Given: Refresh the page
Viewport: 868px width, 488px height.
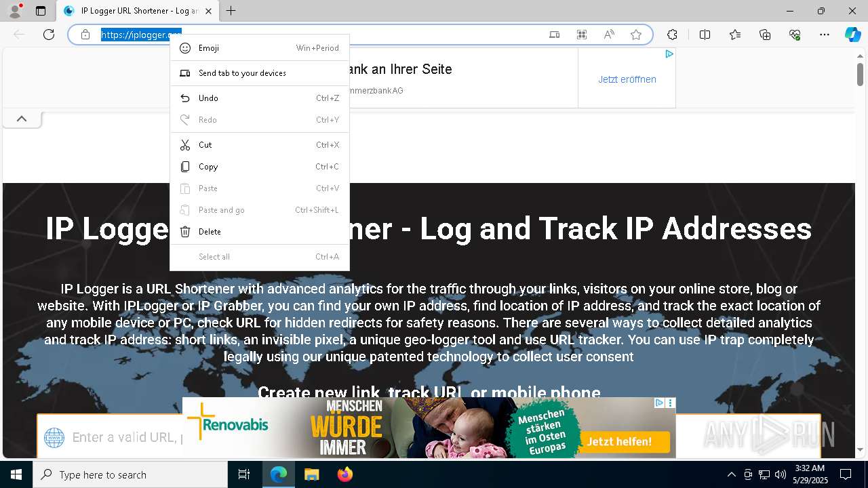Looking at the screenshot, I should (x=49, y=35).
